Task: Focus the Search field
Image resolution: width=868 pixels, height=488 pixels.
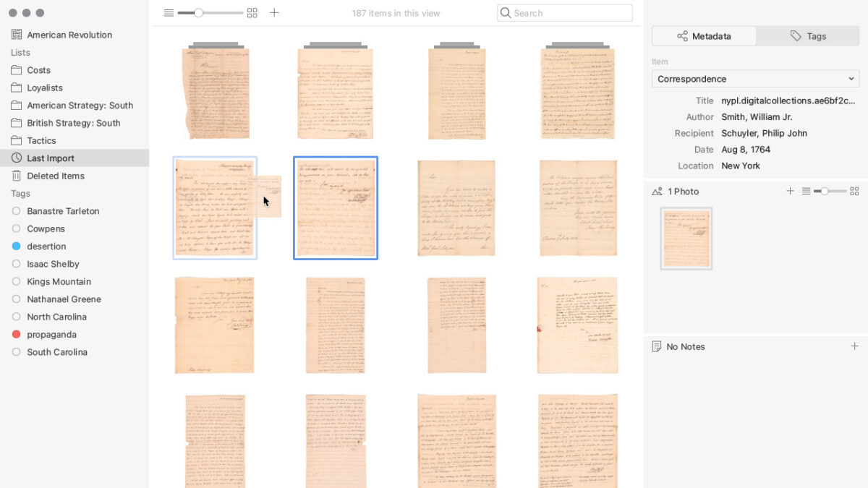Action: tap(564, 13)
